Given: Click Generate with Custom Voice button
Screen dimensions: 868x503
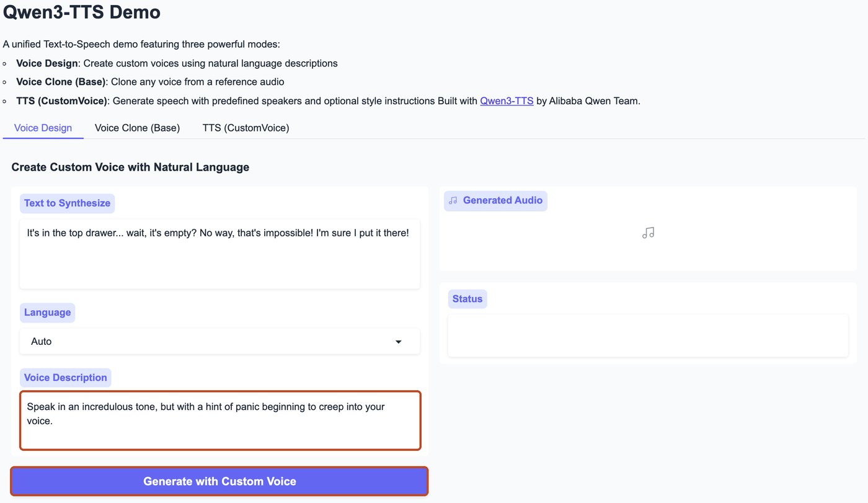Looking at the screenshot, I should [x=219, y=481].
